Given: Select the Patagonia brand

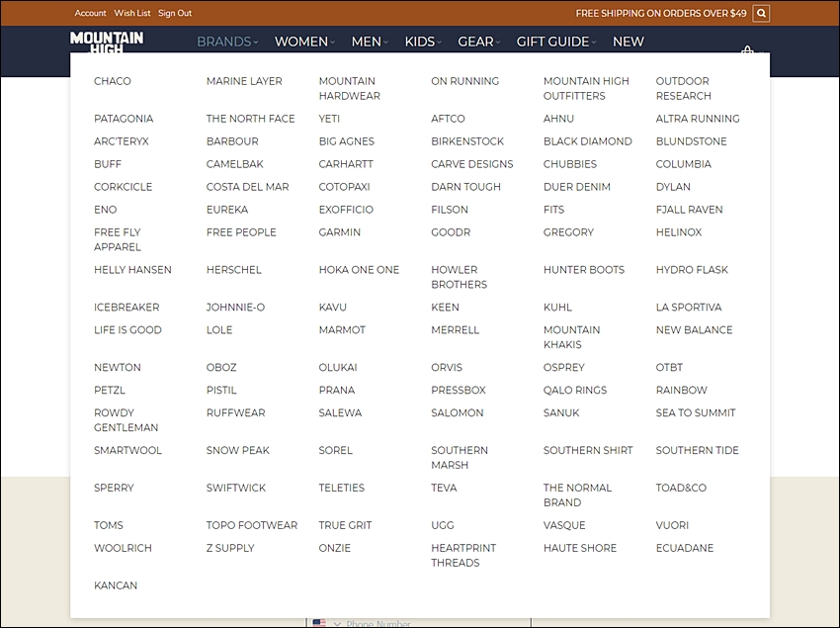Looking at the screenshot, I should coord(124,119).
